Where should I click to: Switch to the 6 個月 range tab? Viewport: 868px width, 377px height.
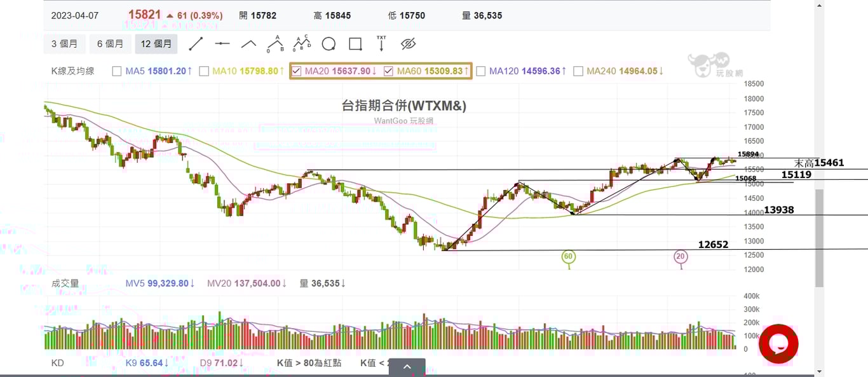(x=111, y=44)
